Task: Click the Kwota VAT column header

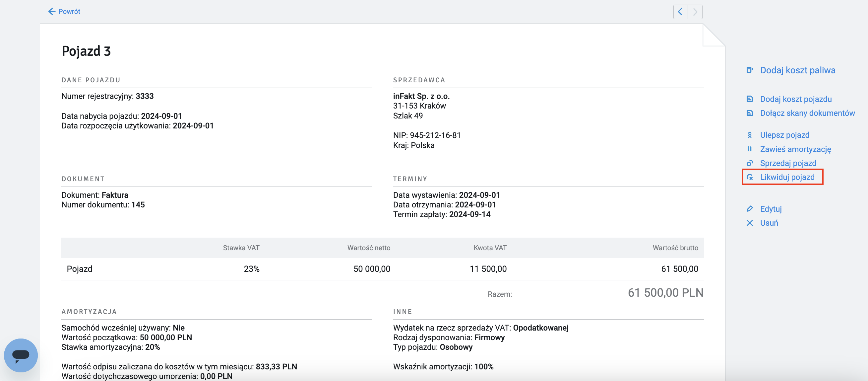Action: tap(490, 248)
